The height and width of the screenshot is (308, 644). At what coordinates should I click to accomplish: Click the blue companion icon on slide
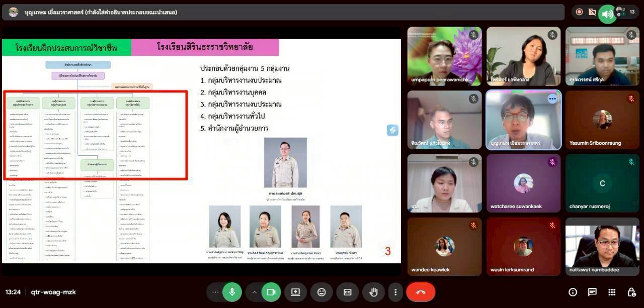point(392,130)
